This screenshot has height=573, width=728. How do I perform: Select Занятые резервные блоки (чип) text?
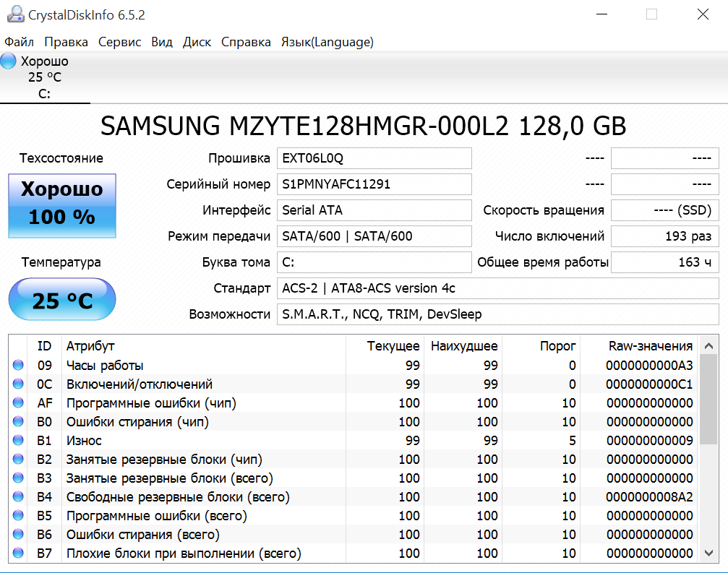click(164, 460)
